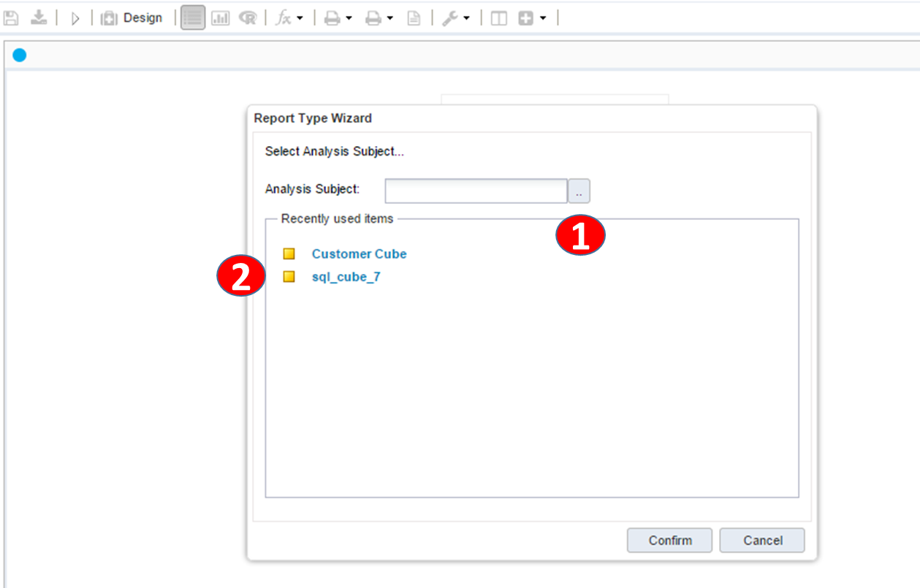Viewport: 920px width, 588px height.
Task: Click the document page icon in toolbar
Action: point(414,18)
